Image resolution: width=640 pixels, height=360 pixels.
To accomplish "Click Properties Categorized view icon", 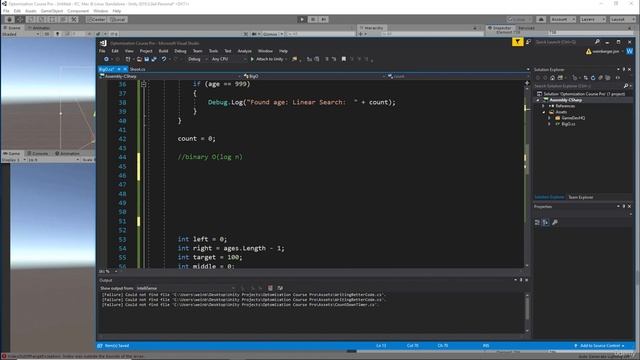I will (x=538, y=222).
